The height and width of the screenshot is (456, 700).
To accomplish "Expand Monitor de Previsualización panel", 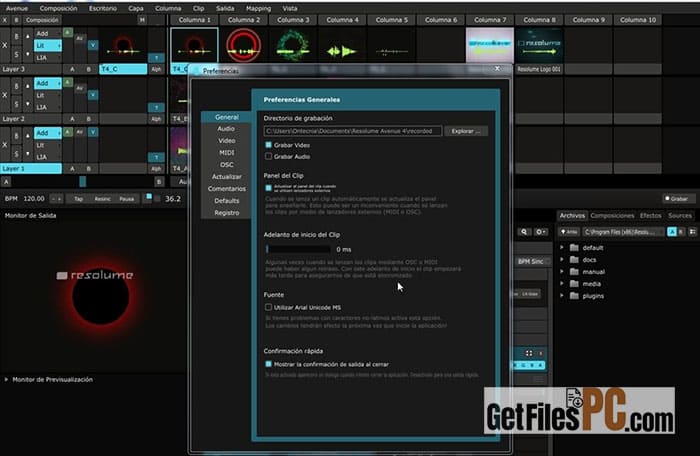I will point(6,380).
